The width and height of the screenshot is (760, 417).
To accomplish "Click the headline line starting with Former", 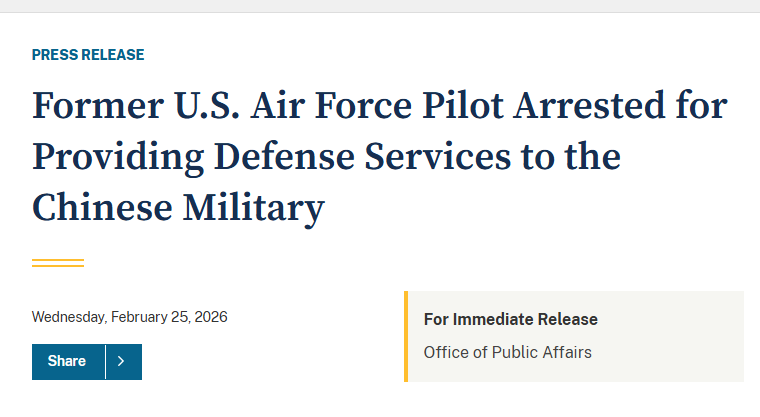I will pyautogui.click(x=379, y=107).
